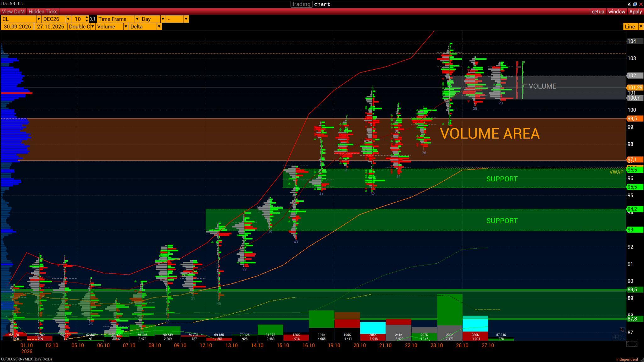This screenshot has width=644, height=362.
Task: Open the Time Frame dropdown
Action: point(137,19)
